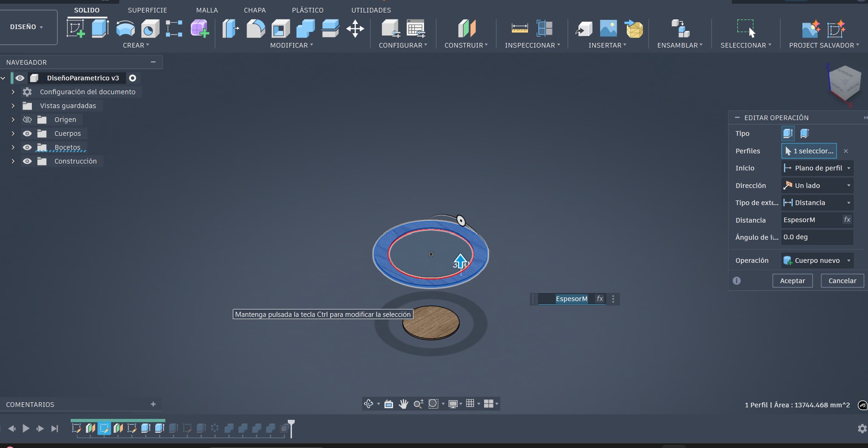Open the UTILIDADES tab
Viewport: 868px width, 448px height.
(x=371, y=10)
